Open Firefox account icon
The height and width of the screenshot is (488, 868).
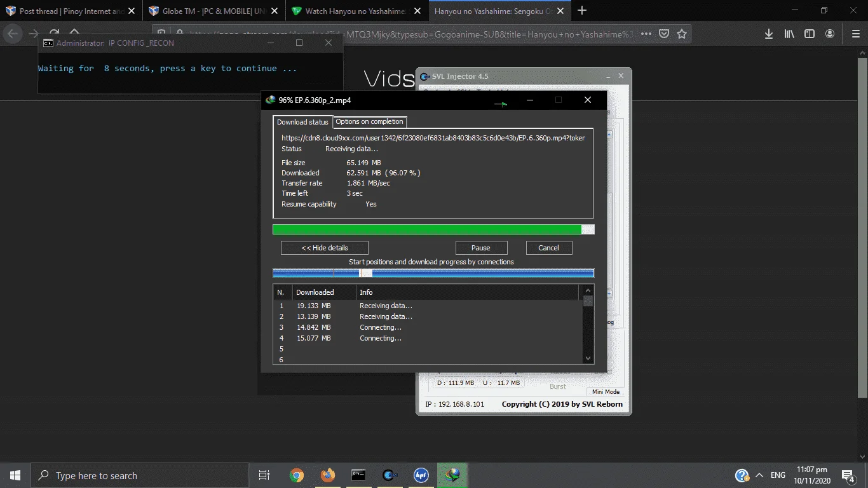point(830,34)
